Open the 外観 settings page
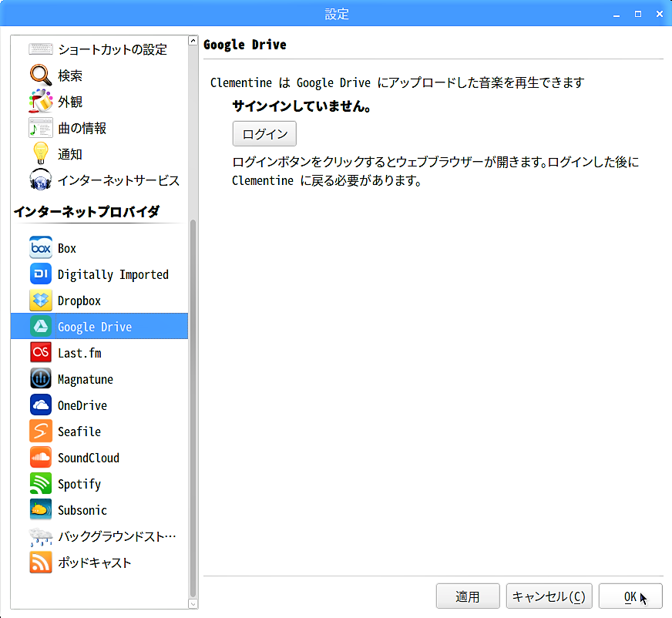Image resolution: width=672 pixels, height=618 pixels. pyautogui.click(x=99, y=102)
